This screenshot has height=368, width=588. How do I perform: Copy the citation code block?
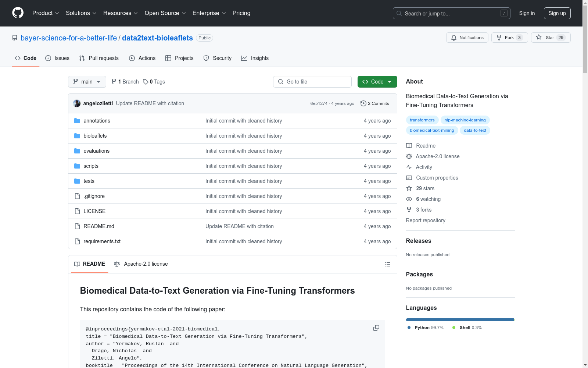pos(376,328)
